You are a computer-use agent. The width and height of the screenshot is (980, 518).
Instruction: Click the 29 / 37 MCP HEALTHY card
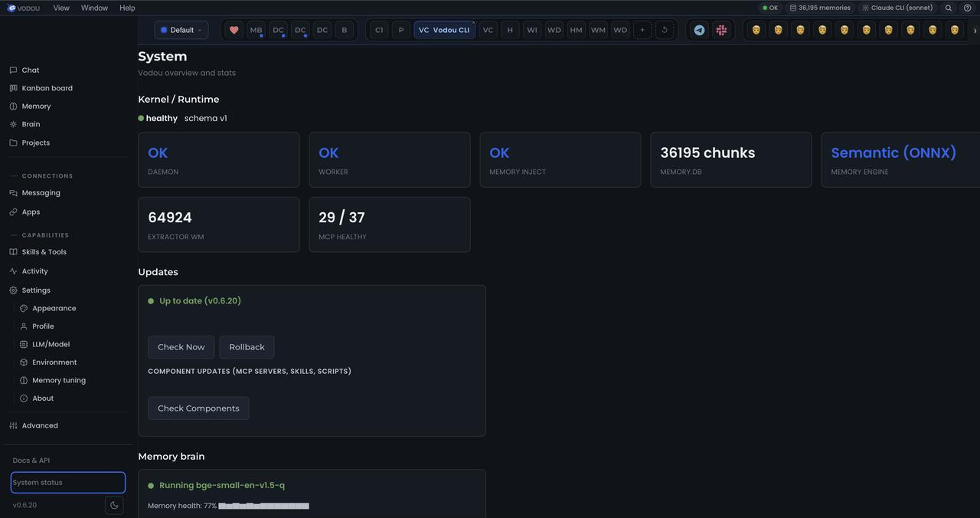click(390, 225)
